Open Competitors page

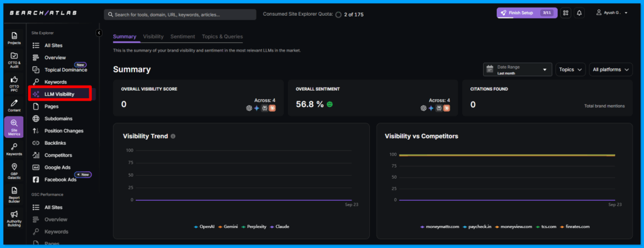tap(58, 155)
